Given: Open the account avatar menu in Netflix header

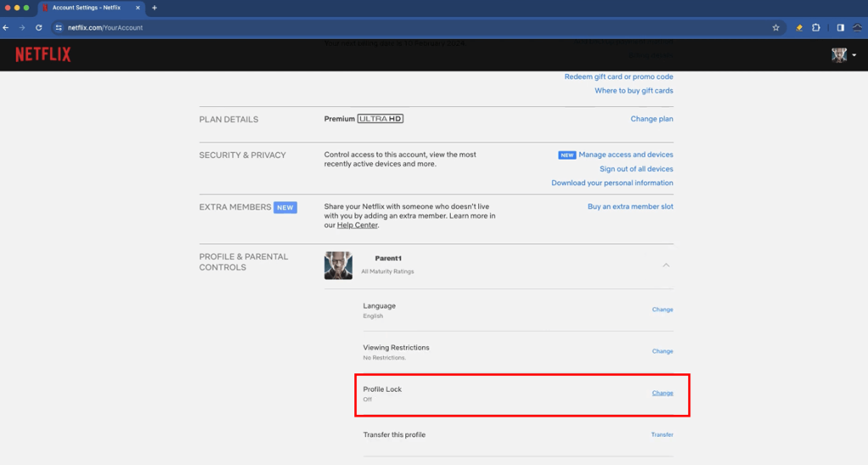Looking at the screenshot, I should pyautogui.click(x=839, y=54).
